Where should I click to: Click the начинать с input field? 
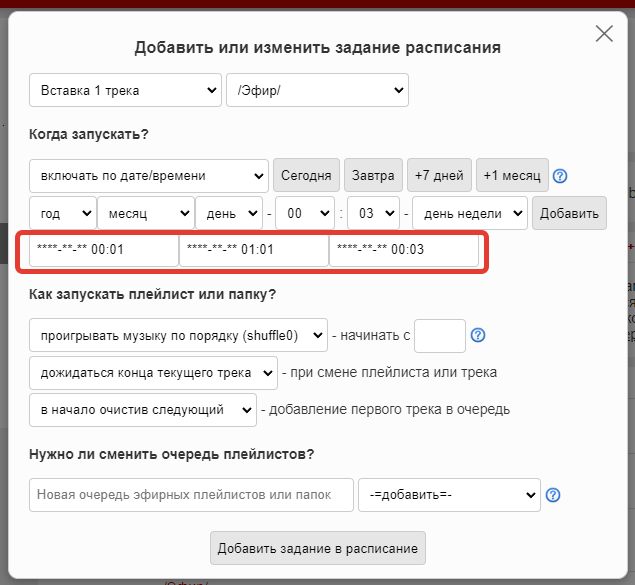pos(440,336)
